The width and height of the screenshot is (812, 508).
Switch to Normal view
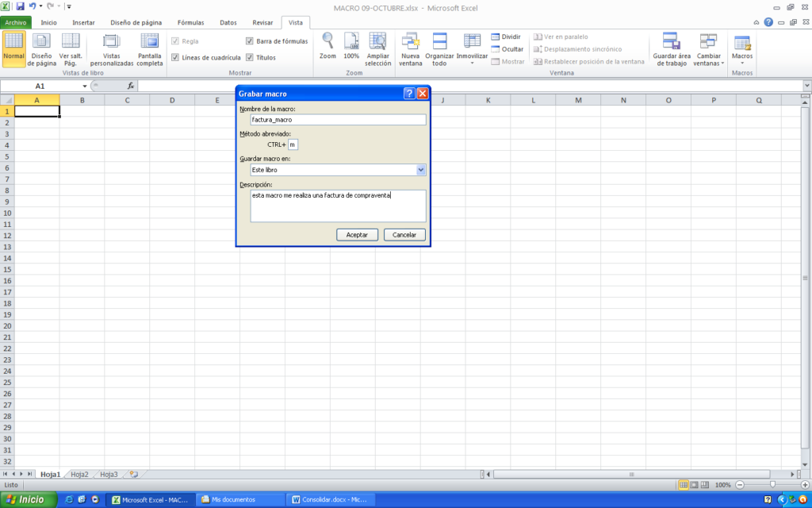[x=13, y=48]
